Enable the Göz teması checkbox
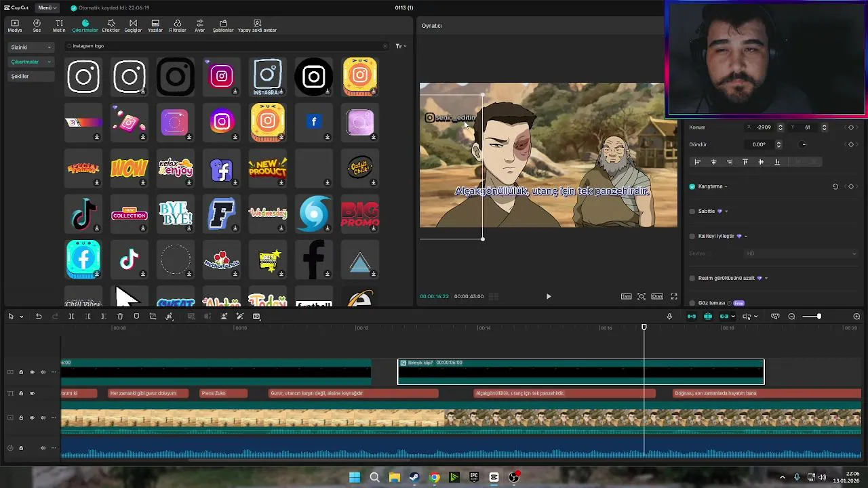Viewport: 868px width, 488px height. point(692,303)
